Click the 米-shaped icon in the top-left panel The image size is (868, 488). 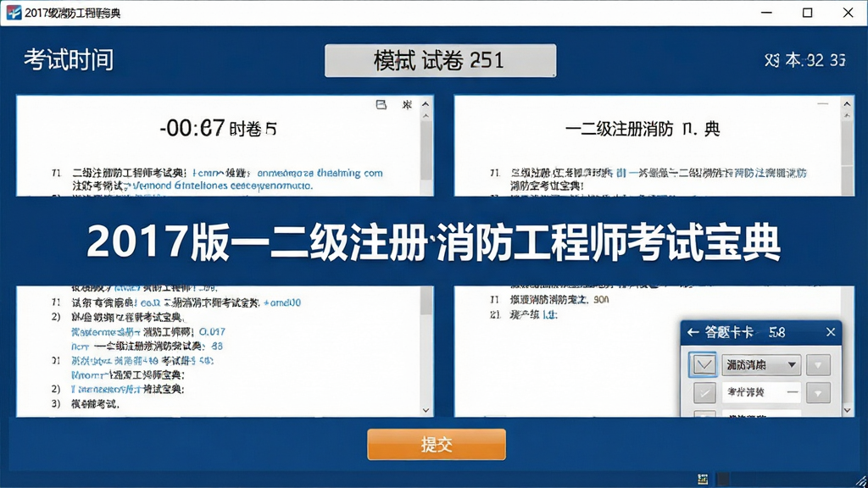[407, 104]
